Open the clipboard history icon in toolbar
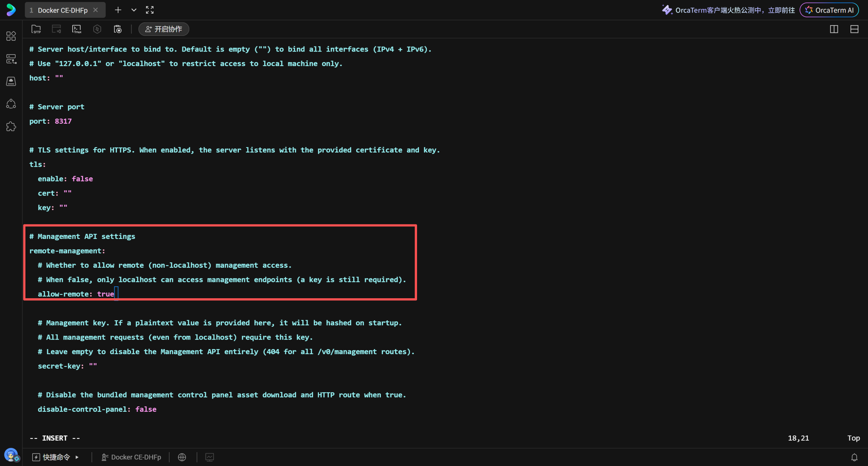 click(x=118, y=29)
